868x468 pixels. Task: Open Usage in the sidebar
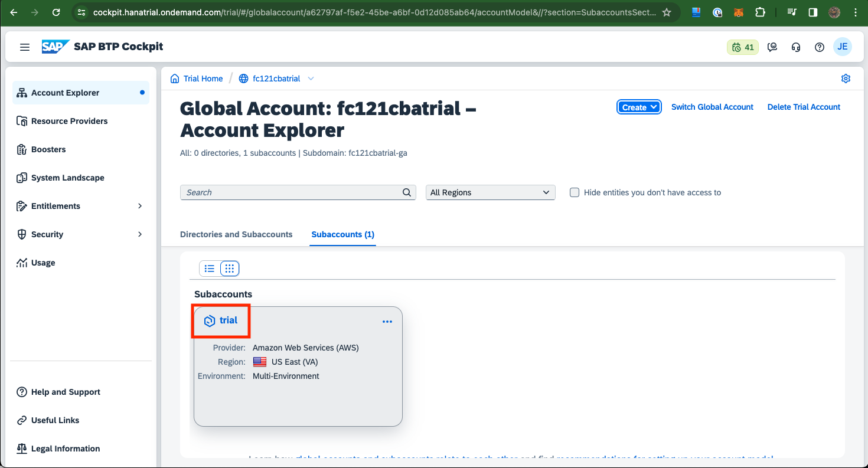pos(81,263)
